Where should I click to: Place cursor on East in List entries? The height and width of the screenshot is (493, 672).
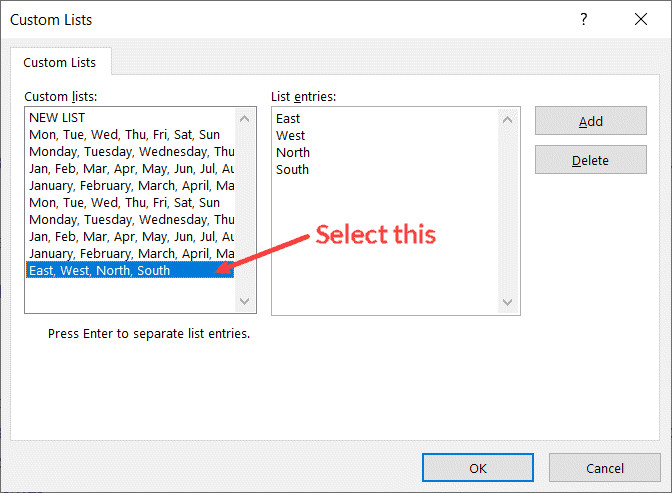[x=288, y=119]
